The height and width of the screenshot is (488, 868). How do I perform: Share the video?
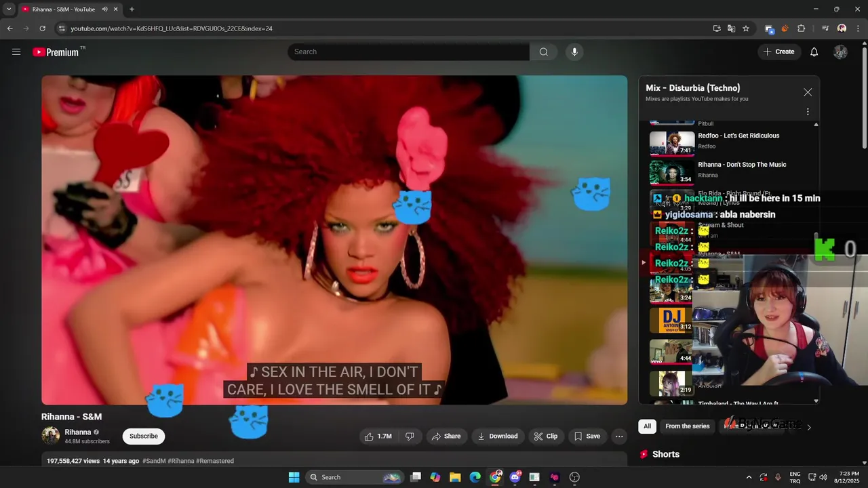[x=446, y=436]
